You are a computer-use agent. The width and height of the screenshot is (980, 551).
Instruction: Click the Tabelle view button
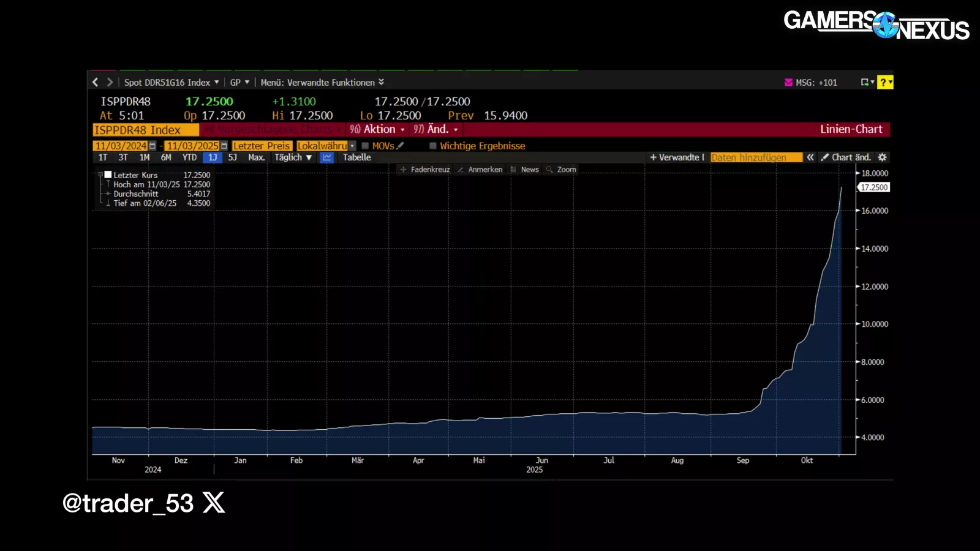coord(356,157)
